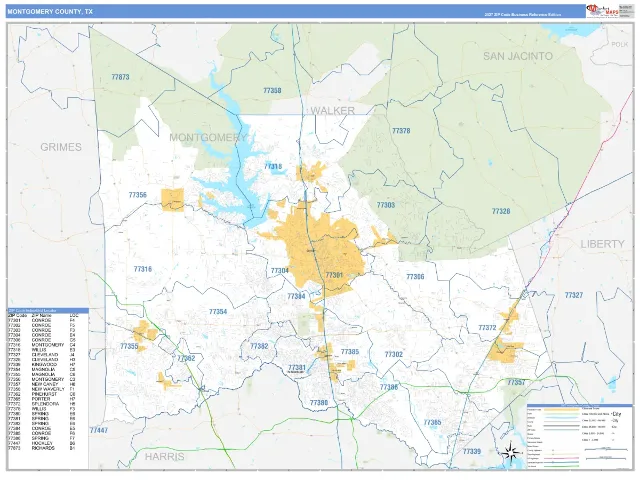The width and height of the screenshot is (640, 480).
Task: Select ZIP code label 77339 on the map
Action: click(x=471, y=451)
